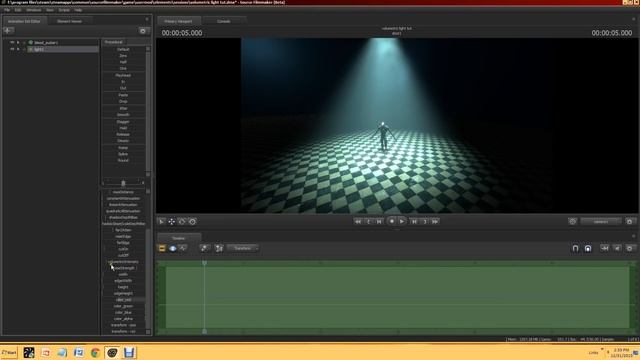Open the camera1 camera selector dropdown
Screen dimensions: 640x360
601,222
